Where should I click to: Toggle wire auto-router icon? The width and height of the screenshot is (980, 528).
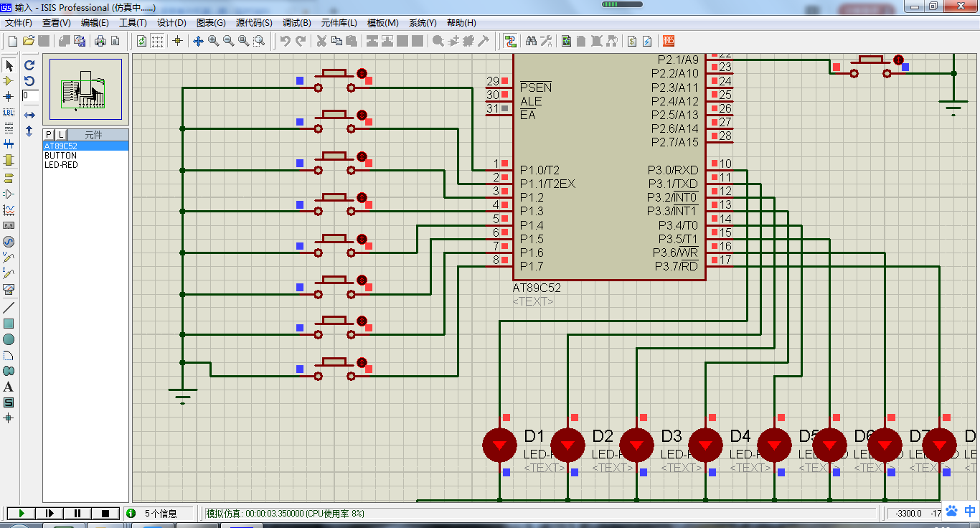510,41
